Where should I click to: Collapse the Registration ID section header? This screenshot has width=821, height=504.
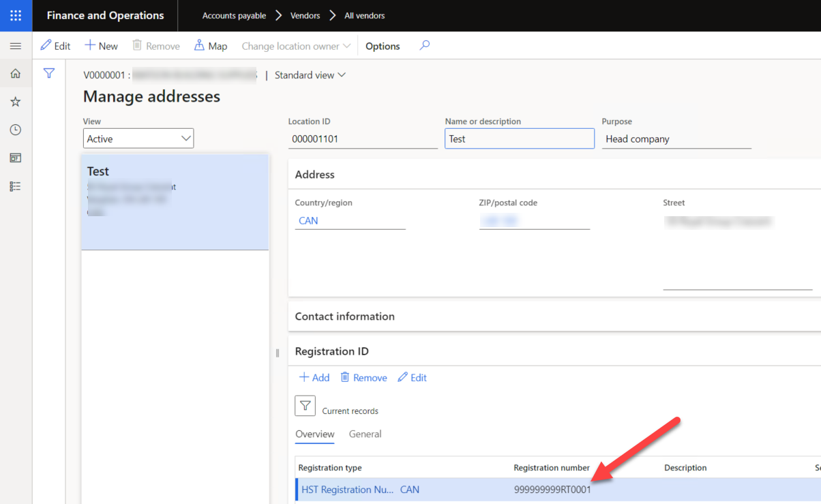pyautogui.click(x=554, y=351)
